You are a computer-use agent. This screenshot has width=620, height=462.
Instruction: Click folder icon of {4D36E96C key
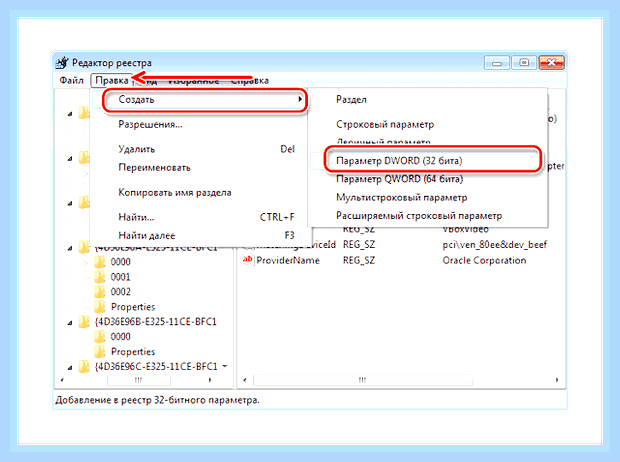click(84, 367)
